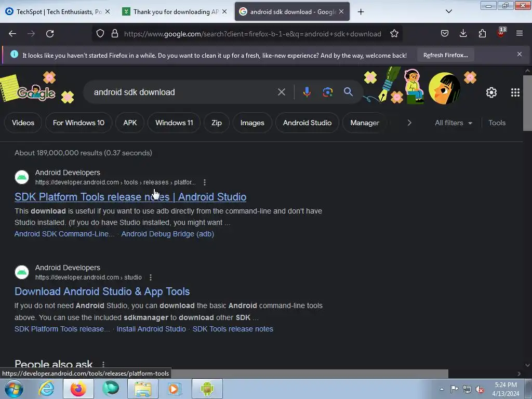Open uBlock extension with badge 13
This screenshot has height=399, width=532.
coord(501,33)
